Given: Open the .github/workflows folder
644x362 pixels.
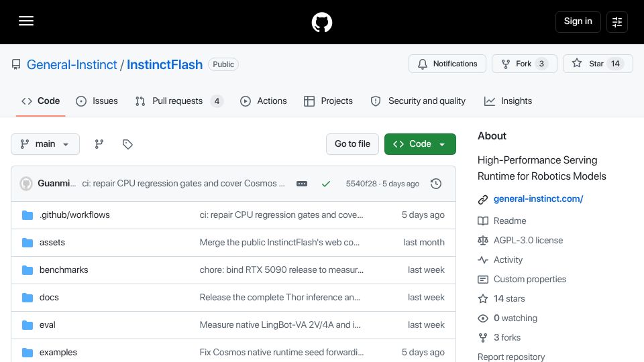Looking at the screenshot, I should (x=74, y=215).
